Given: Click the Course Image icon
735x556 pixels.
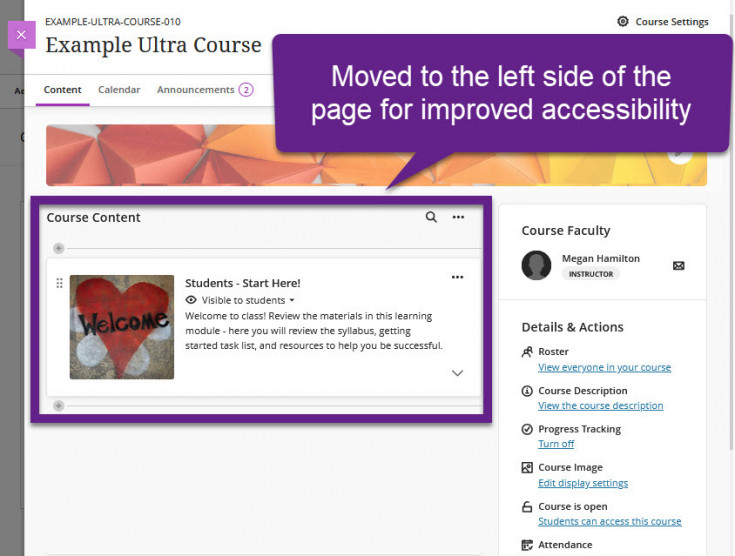Looking at the screenshot, I should coord(527,467).
